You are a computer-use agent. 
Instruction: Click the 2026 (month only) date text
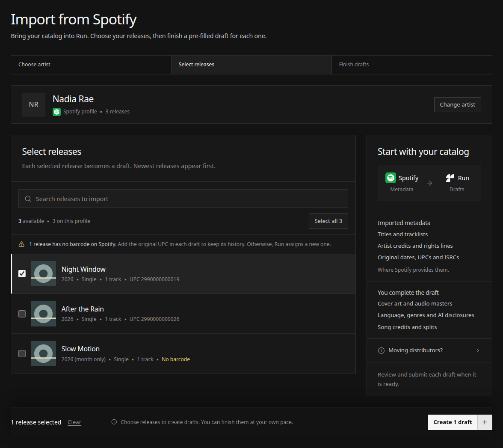pyautogui.click(x=83, y=359)
